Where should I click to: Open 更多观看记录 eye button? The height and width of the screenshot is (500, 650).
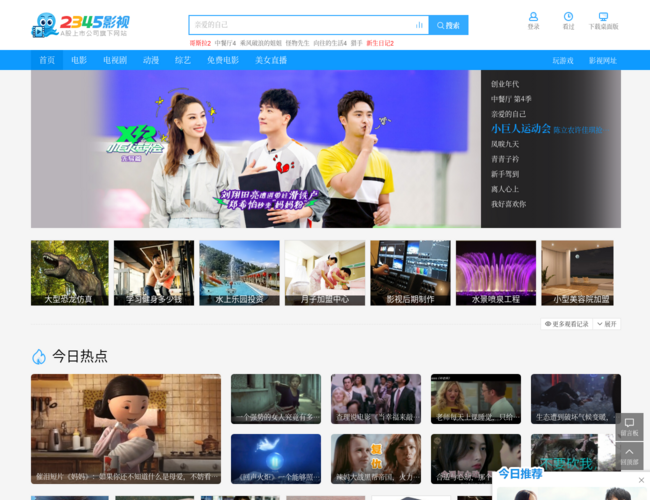tap(567, 324)
